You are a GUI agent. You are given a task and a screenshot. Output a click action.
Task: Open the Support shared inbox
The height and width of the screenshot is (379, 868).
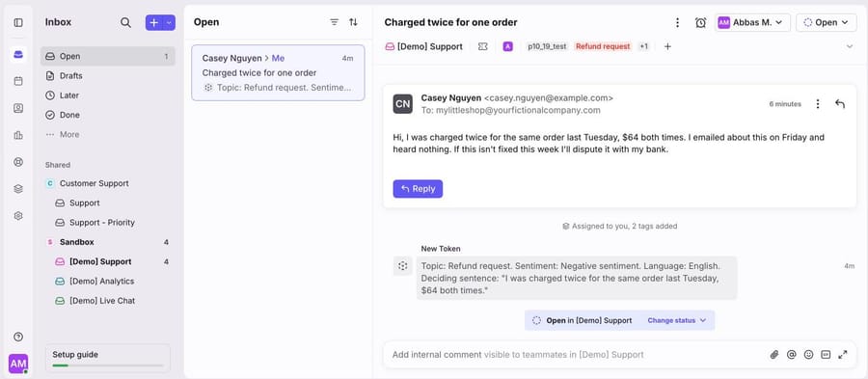click(108, 203)
